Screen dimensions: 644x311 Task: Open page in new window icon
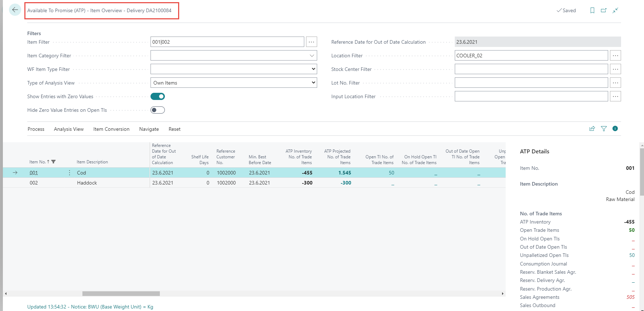tap(604, 10)
